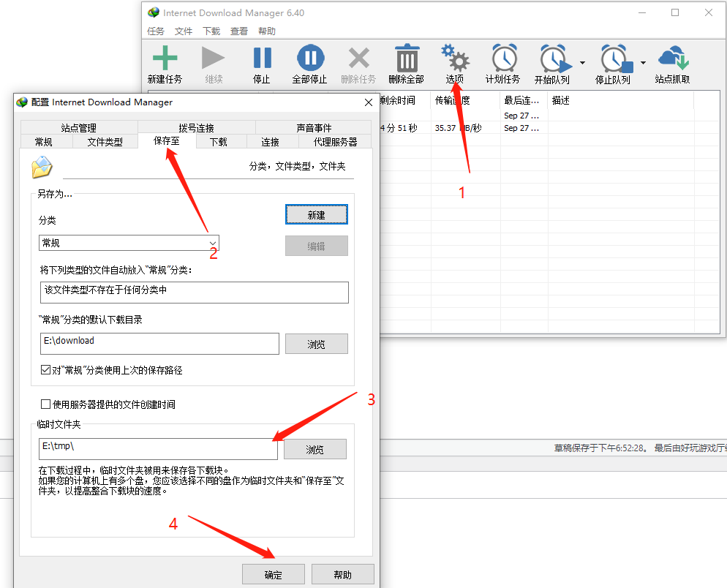727x588 pixels.
Task: Open the 文件 menu
Action: coord(184,31)
